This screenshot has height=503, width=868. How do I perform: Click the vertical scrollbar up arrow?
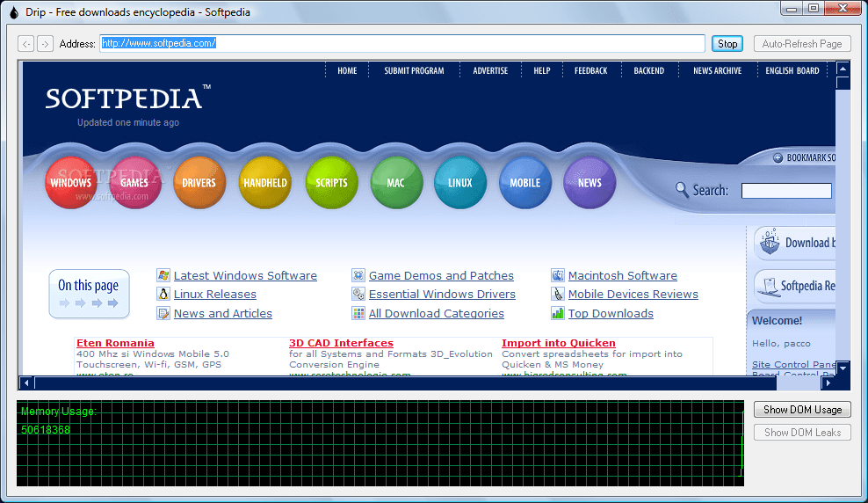(x=843, y=69)
